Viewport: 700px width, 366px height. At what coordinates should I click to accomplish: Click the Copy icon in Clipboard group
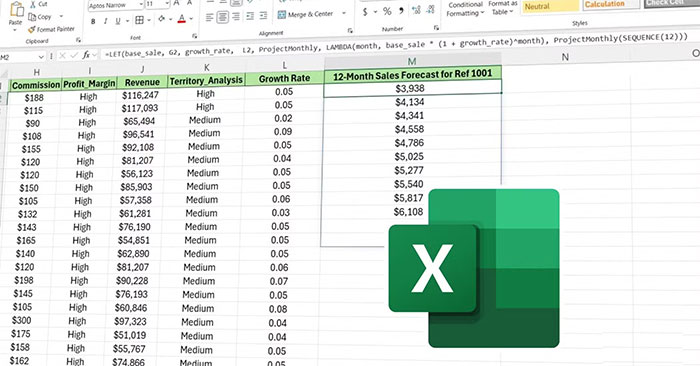point(33,17)
